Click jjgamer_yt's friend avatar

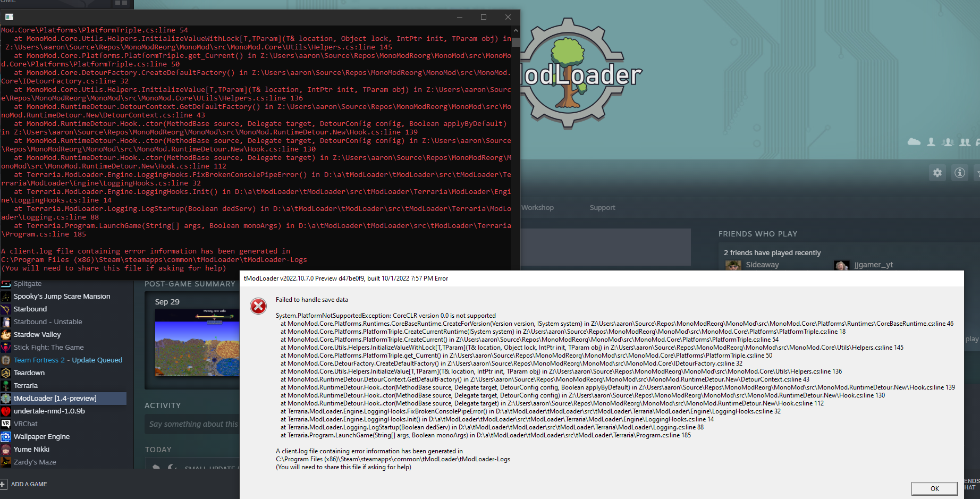click(842, 265)
